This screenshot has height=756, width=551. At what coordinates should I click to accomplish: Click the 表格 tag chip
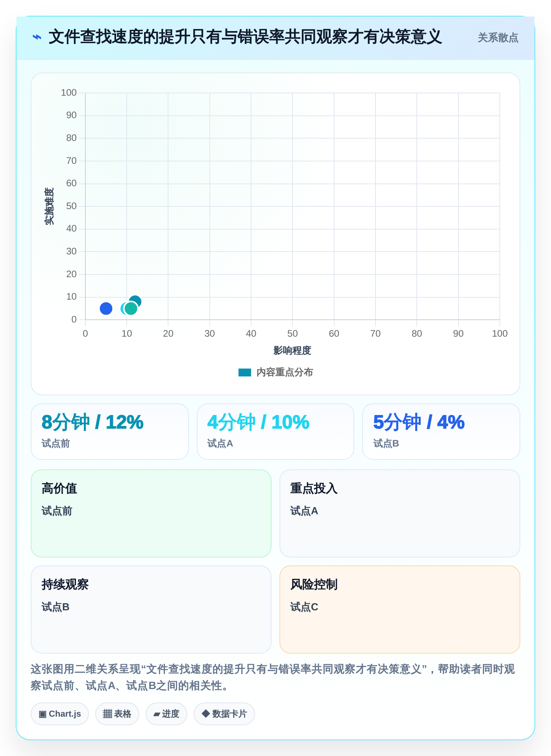117,714
